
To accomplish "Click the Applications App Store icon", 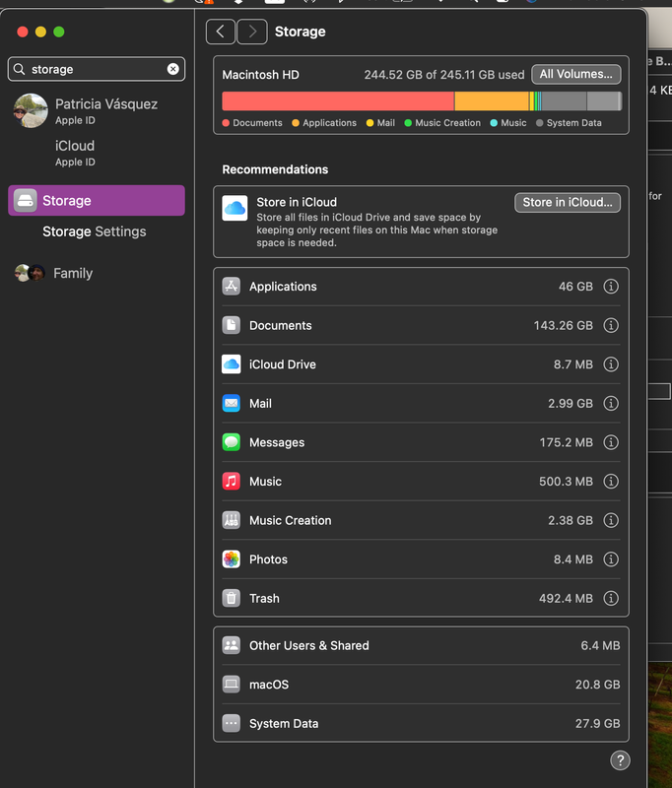I will pyautogui.click(x=232, y=287).
